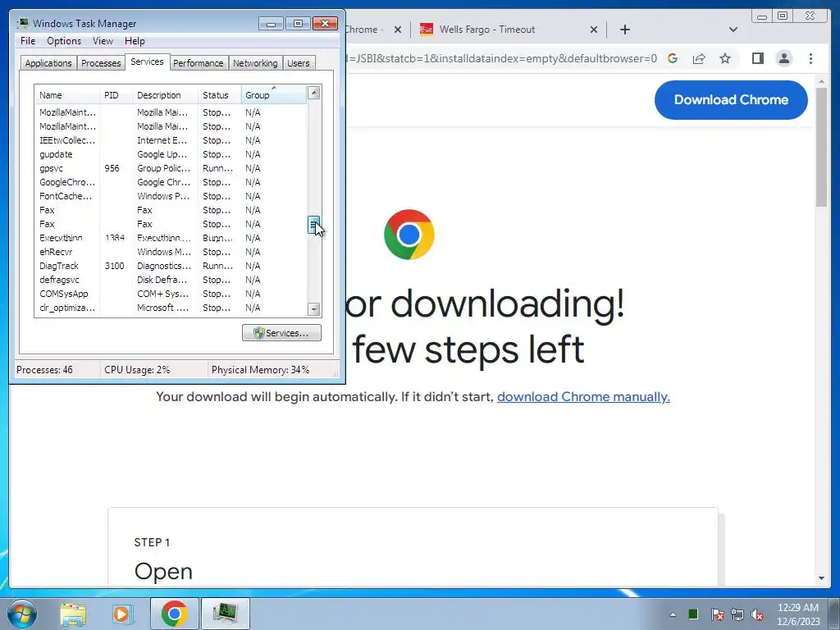Show hidden system tray icons arrow
This screenshot has height=630, width=840.
[x=673, y=614]
